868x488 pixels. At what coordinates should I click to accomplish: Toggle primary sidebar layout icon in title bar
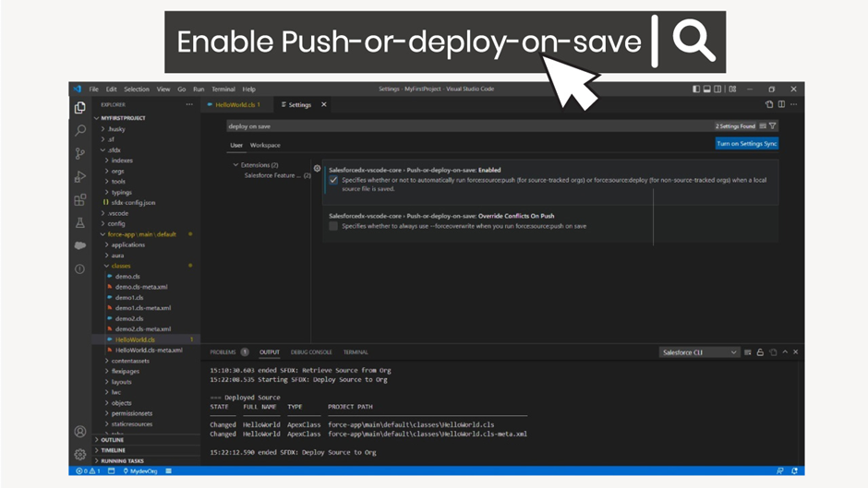(x=696, y=89)
